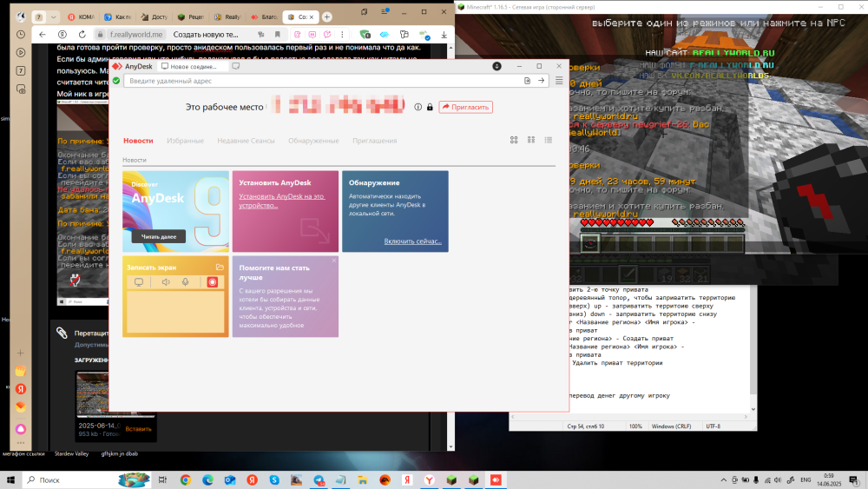Click screenshot camera icon in browser sidebar
The image size is (868, 489).
point(21,89)
